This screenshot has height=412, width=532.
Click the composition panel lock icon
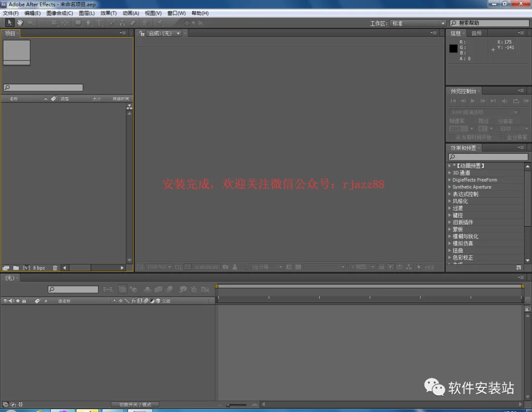click(142, 33)
